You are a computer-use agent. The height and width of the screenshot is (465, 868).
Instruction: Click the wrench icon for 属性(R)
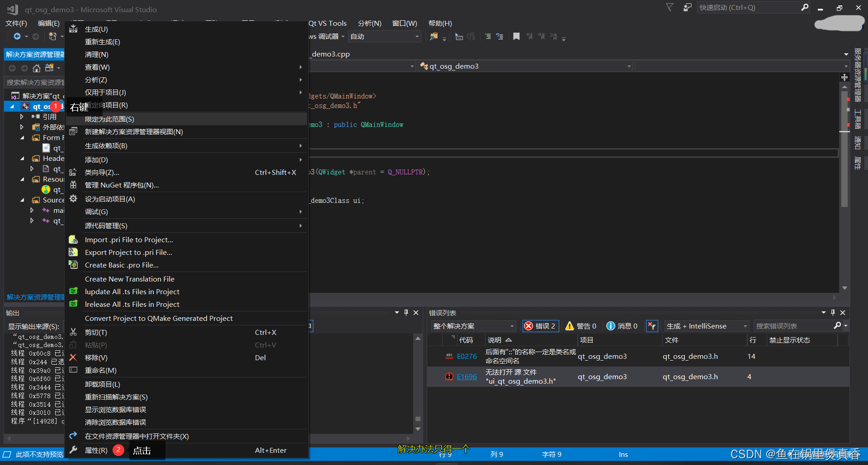click(x=73, y=450)
